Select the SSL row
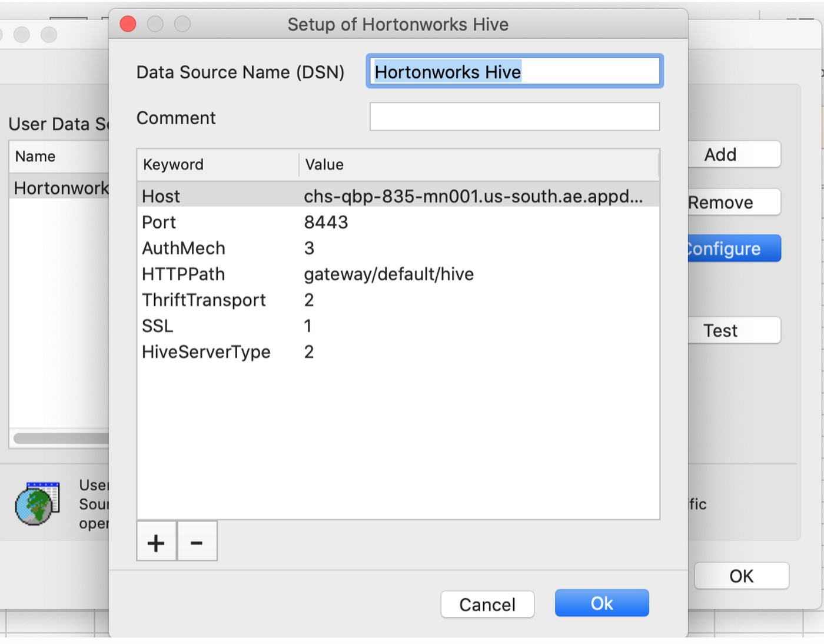824x644 pixels. click(398, 326)
